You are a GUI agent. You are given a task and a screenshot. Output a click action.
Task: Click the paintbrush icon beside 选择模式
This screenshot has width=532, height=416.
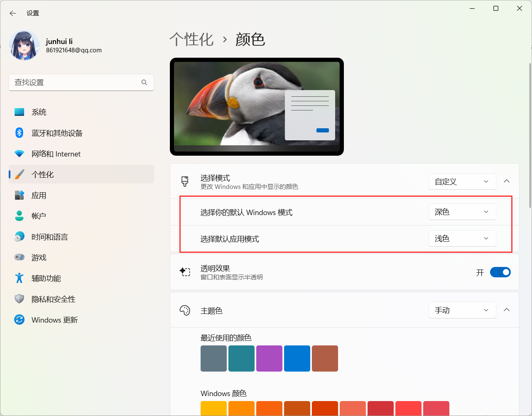pyautogui.click(x=185, y=181)
